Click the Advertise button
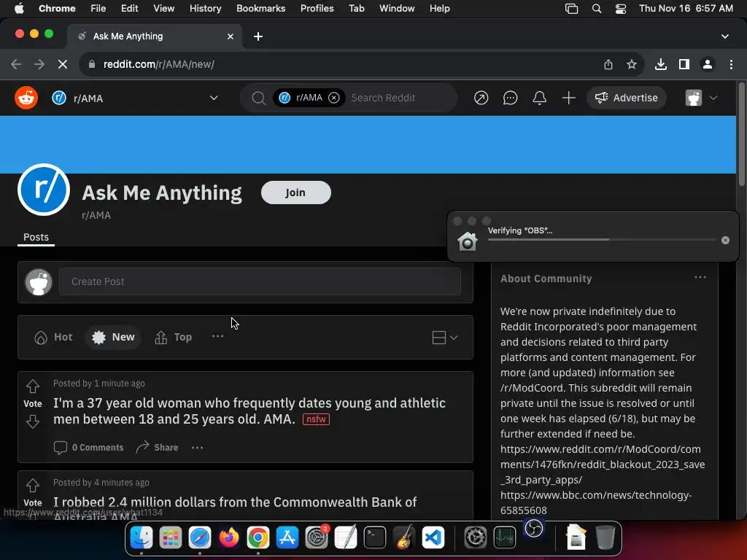The width and height of the screenshot is (747, 560). pos(626,98)
